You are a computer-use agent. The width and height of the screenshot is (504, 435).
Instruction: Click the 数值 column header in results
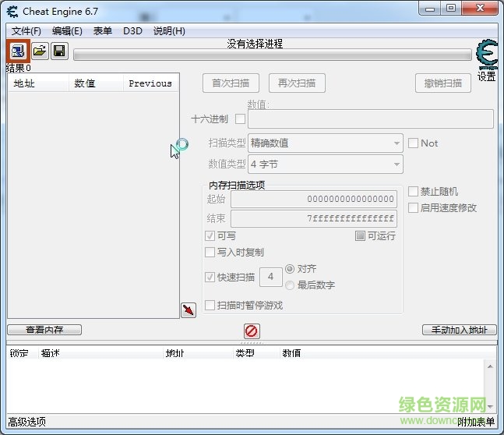(x=96, y=83)
